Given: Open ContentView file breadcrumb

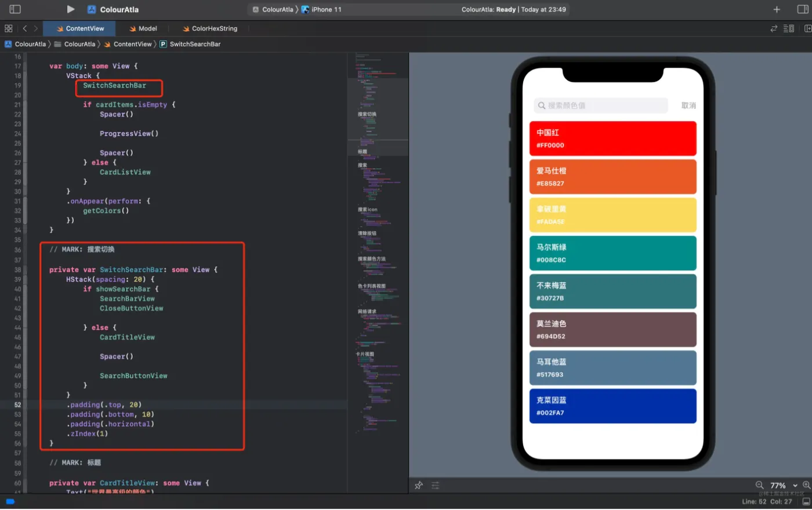Looking at the screenshot, I should point(128,44).
